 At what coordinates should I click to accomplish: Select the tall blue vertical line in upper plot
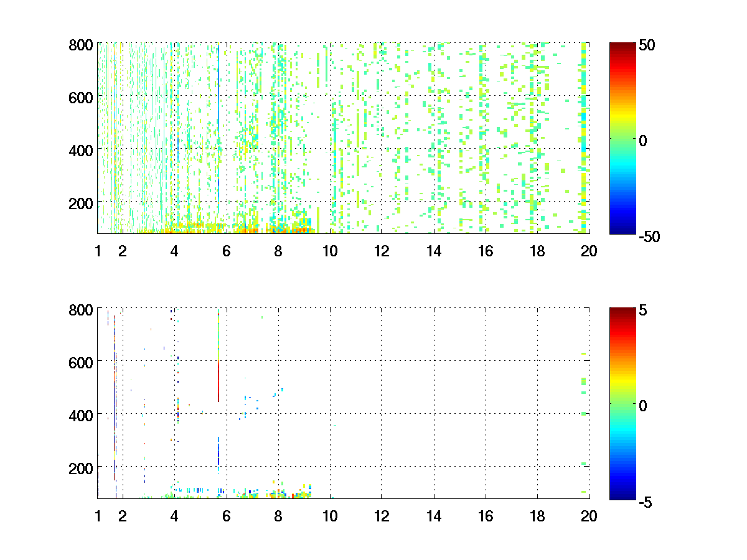(x=218, y=128)
